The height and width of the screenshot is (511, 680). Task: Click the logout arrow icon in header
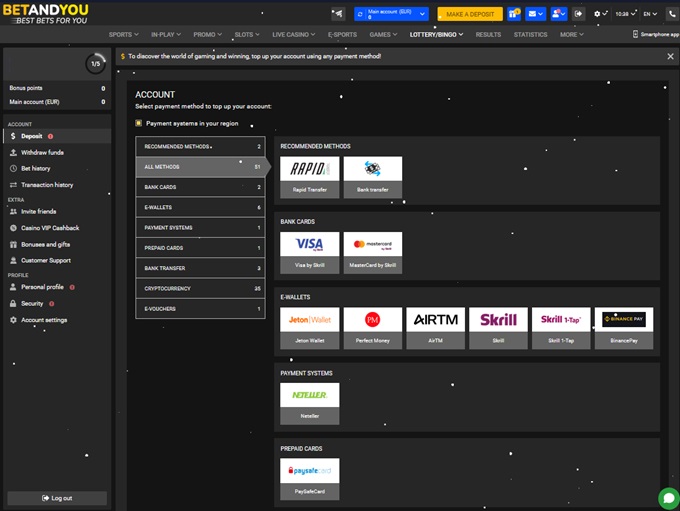coord(578,14)
